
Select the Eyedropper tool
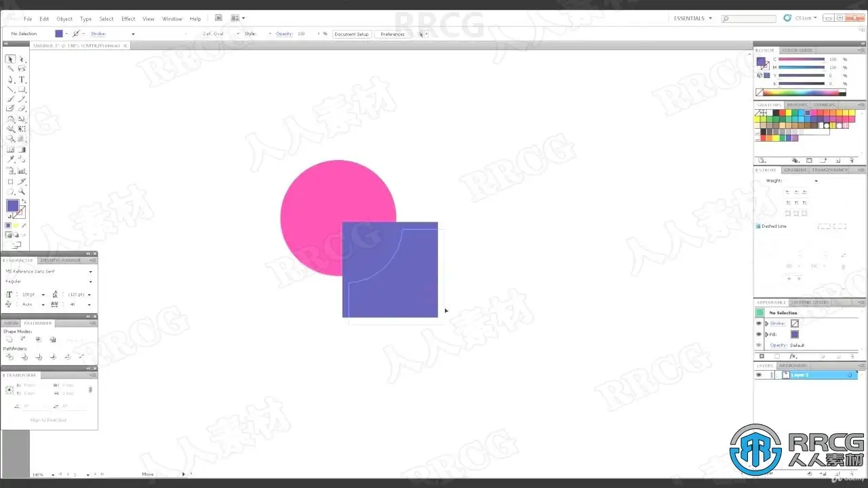click(x=10, y=160)
